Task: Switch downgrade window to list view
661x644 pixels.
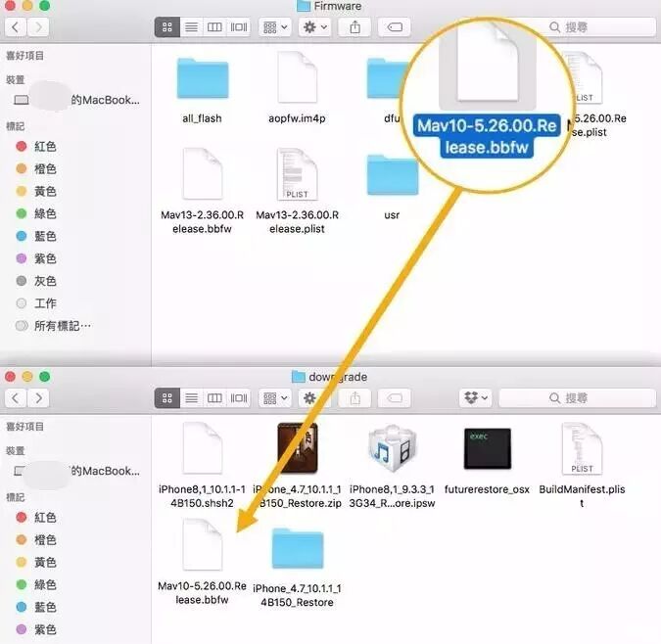Action: click(191, 398)
